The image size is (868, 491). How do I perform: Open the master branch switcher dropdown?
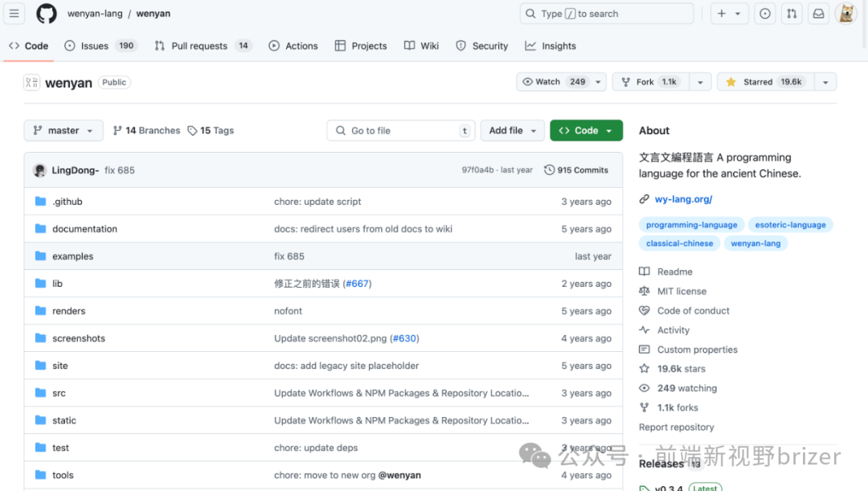[63, 131]
